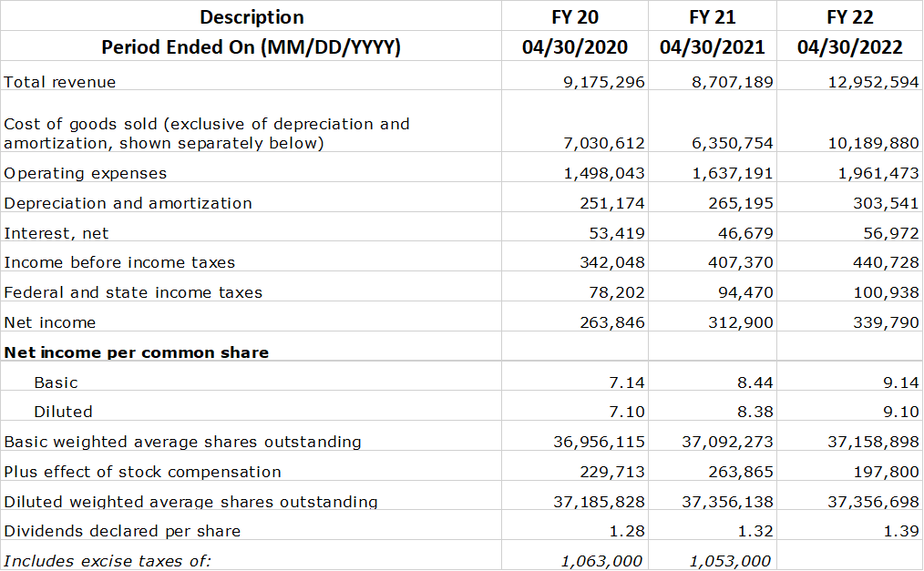Select total revenue value 12,952,594
This screenshot has width=924, height=571.
click(873, 82)
